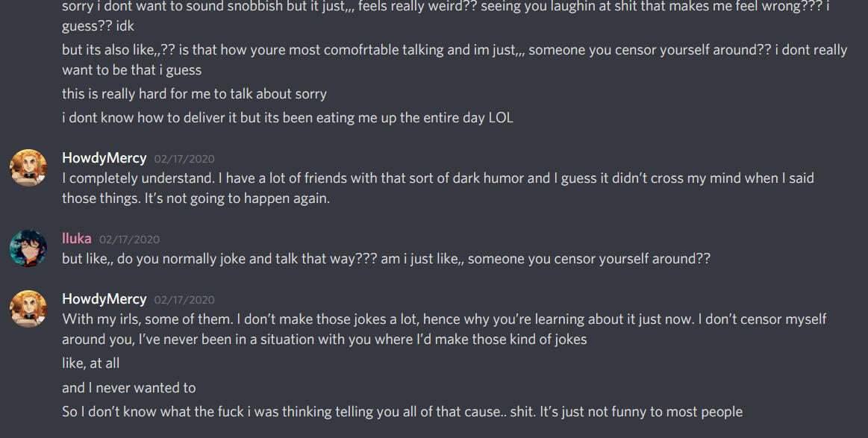
Task: Click the 02/17/2020 timestamp next to Iluka
Action: pos(129,240)
